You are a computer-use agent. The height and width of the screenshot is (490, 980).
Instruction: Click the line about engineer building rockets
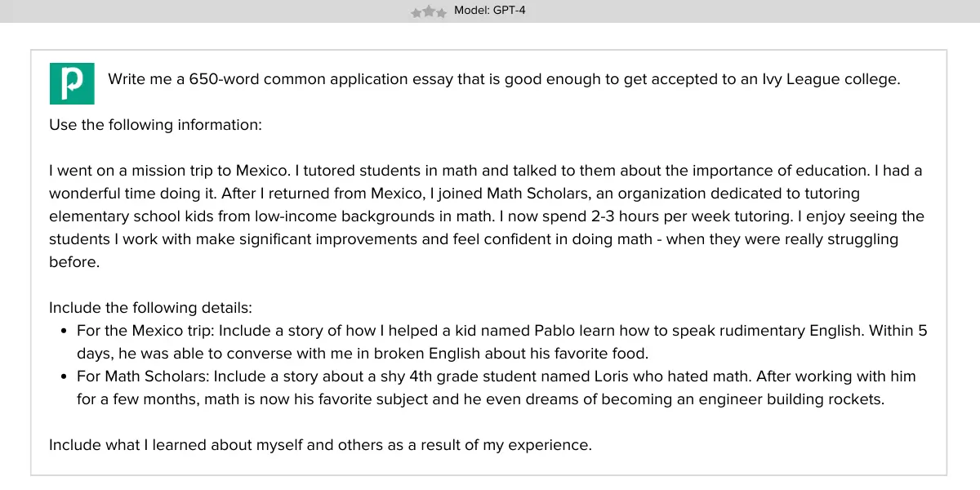(x=481, y=399)
